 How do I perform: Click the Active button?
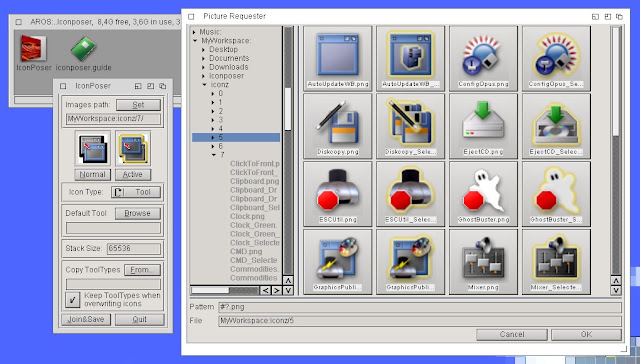pyautogui.click(x=133, y=174)
